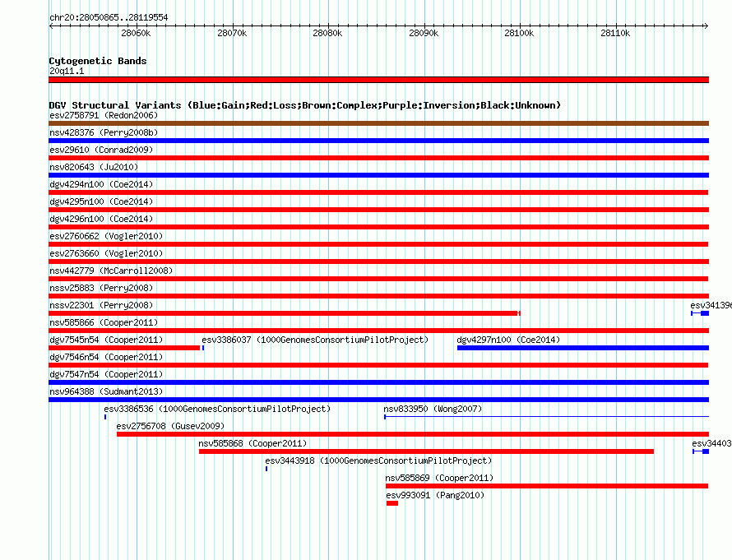Open variant nssv25883 (Perry2008) label
The height and width of the screenshot is (560, 732).
click(101, 288)
